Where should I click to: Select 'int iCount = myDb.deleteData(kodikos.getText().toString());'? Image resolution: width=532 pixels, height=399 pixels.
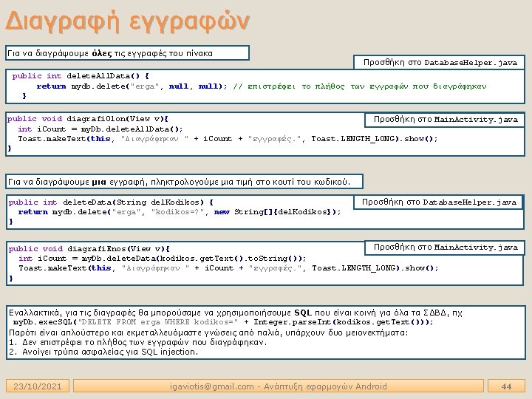[163, 259]
